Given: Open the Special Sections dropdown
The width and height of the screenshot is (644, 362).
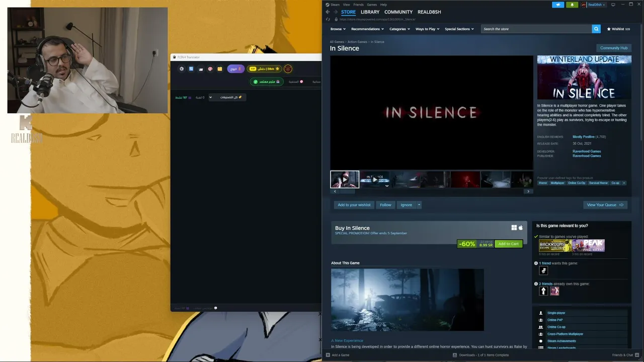Looking at the screenshot, I should tap(459, 29).
